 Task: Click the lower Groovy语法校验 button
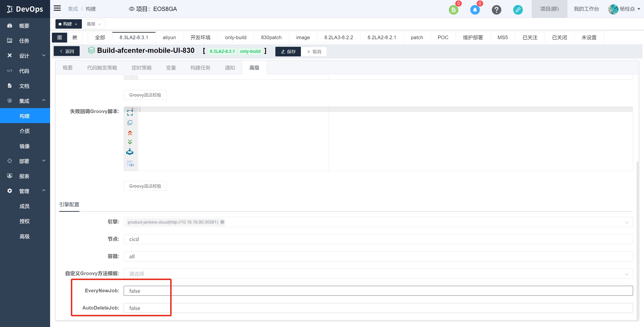(x=145, y=186)
